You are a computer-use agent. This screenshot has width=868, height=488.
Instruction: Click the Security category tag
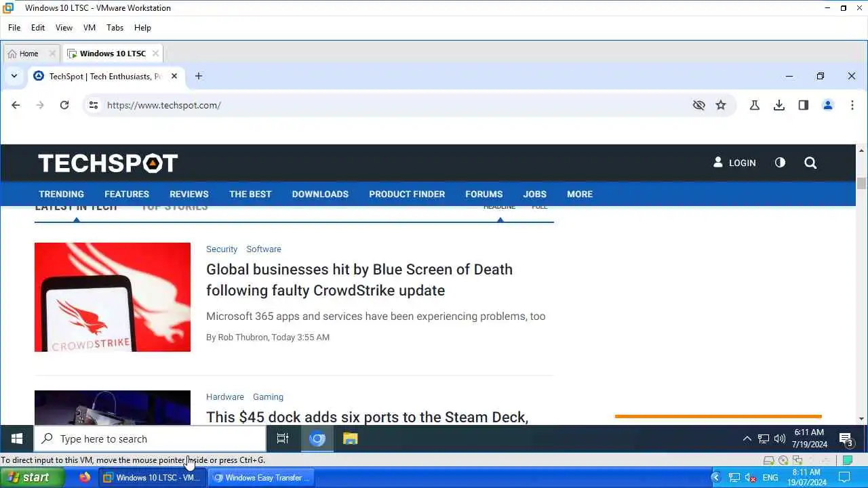point(222,249)
